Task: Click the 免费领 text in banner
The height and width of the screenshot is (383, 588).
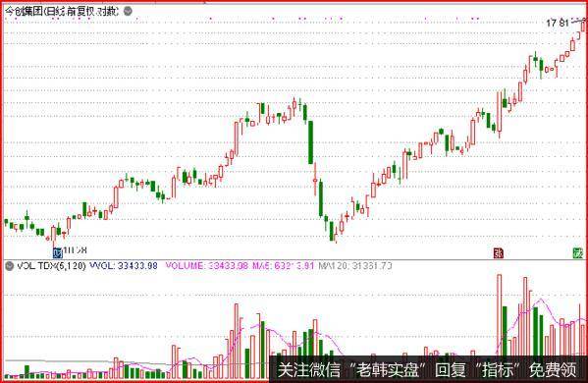Action: [553, 370]
